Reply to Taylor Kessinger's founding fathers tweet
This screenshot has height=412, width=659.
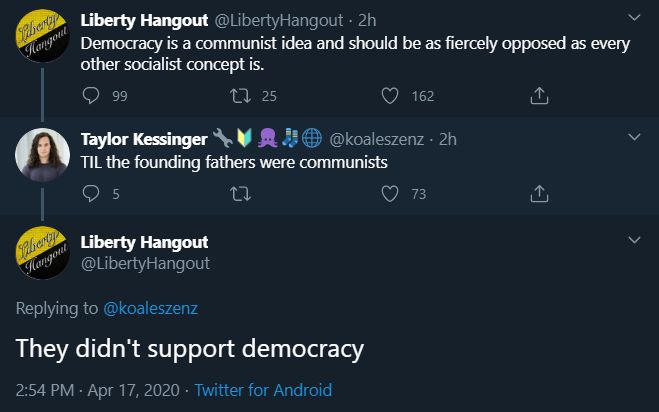click(91, 194)
